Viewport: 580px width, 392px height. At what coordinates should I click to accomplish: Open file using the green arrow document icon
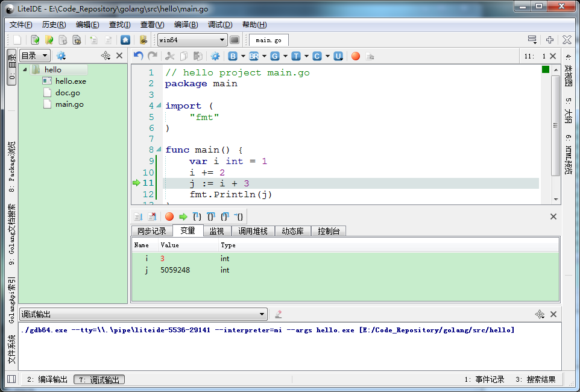35,40
